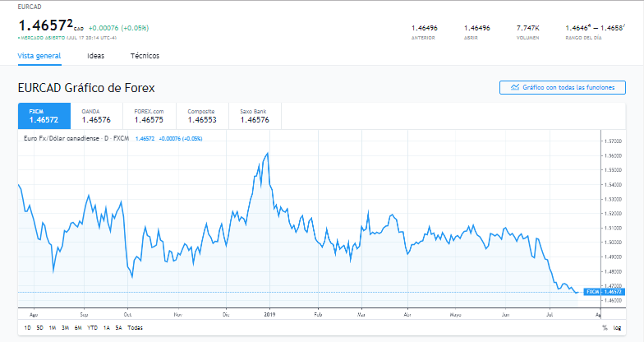Switch to the Ideas tab
Image resolution: width=644 pixels, height=342 pixels.
[x=95, y=56]
